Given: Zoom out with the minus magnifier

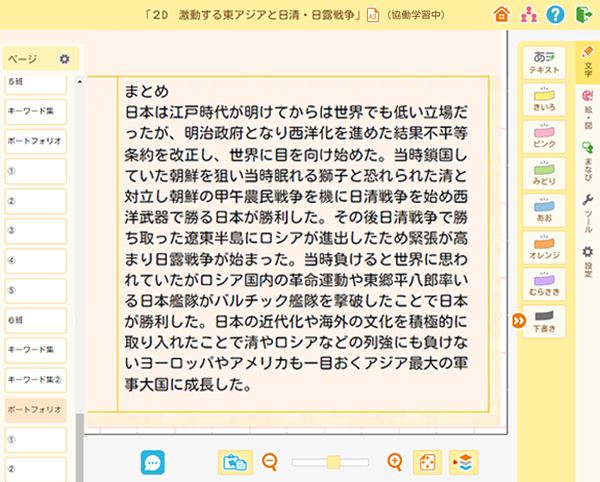Looking at the screenshot, I should [270, 462].
